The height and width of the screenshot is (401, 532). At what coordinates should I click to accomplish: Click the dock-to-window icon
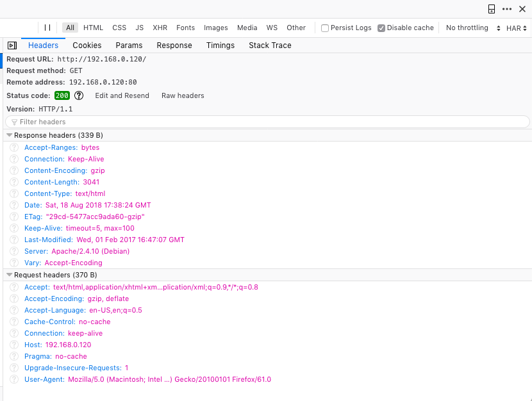(491, 9)
